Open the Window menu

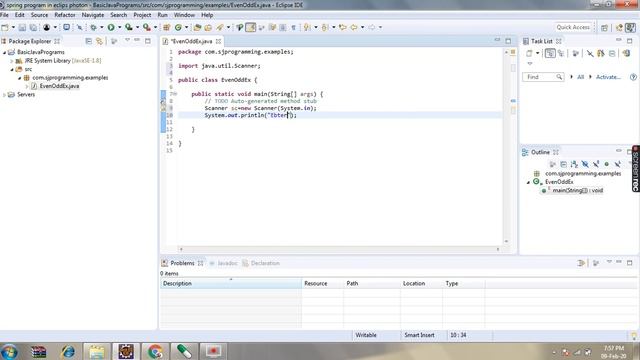point(184,15)
